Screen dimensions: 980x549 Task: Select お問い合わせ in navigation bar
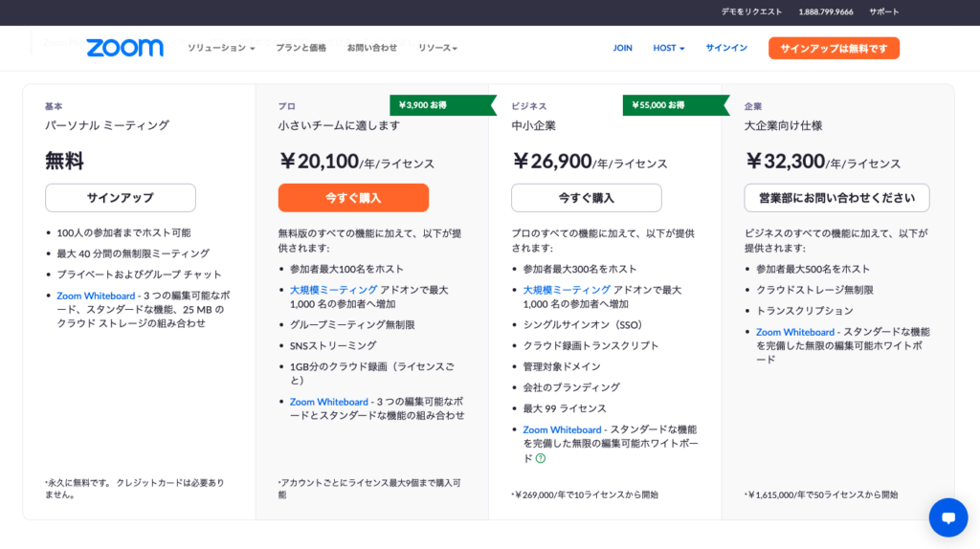[371, 48]
